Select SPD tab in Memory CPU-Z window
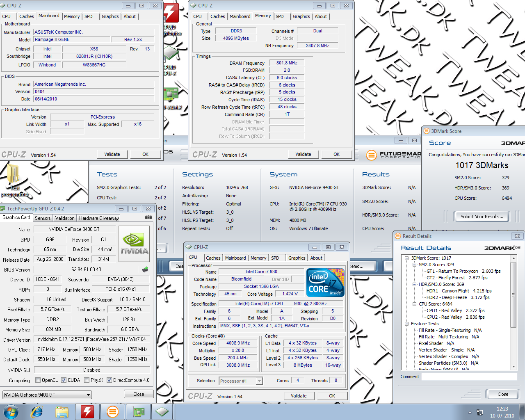Image resolution: width=525 pixels, height=420 pixels. tap(280, 16)
